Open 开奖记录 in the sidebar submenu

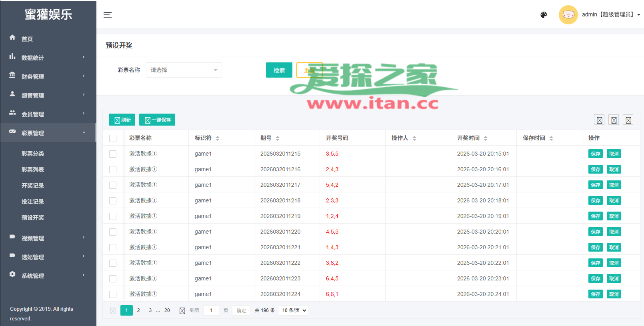tap(33, 186)
